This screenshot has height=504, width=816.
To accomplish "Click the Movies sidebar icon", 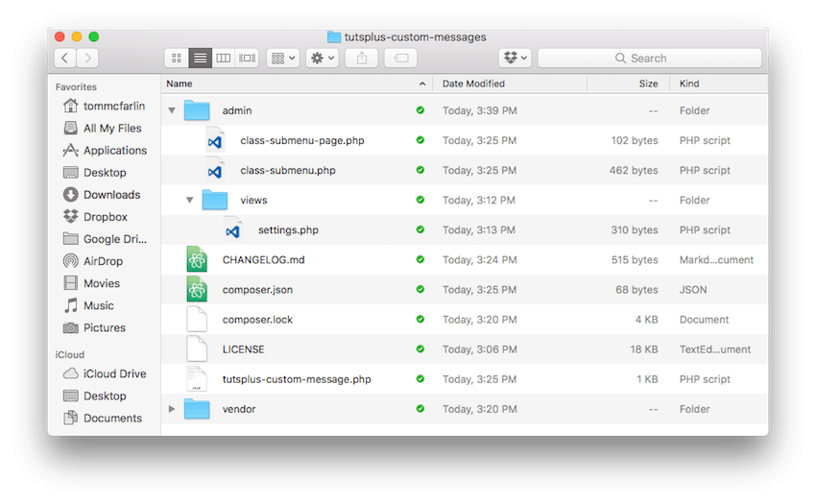I will (70, 283).
